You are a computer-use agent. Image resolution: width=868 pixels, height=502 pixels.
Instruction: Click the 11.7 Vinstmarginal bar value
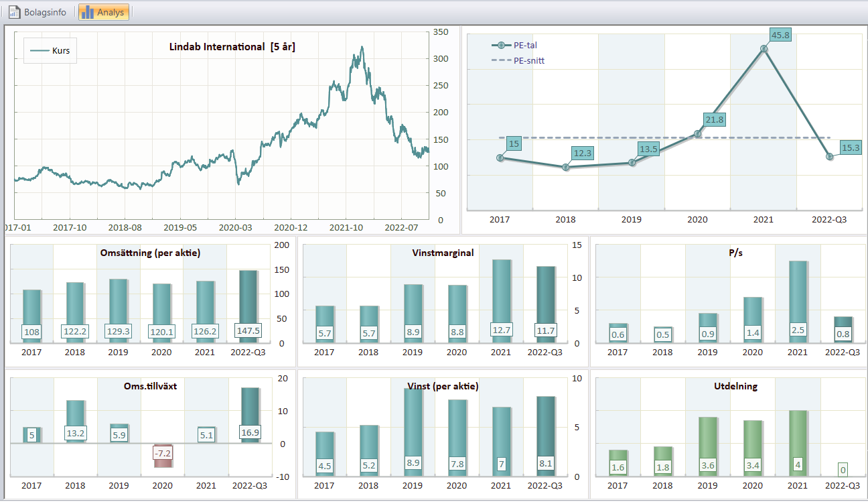[545, 331]
